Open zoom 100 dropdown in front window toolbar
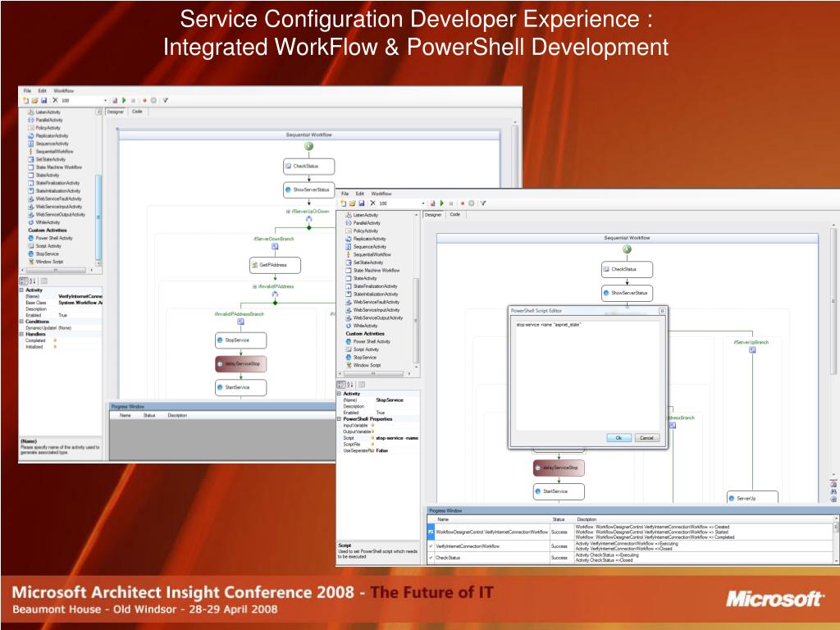 (x=423, y=203)
